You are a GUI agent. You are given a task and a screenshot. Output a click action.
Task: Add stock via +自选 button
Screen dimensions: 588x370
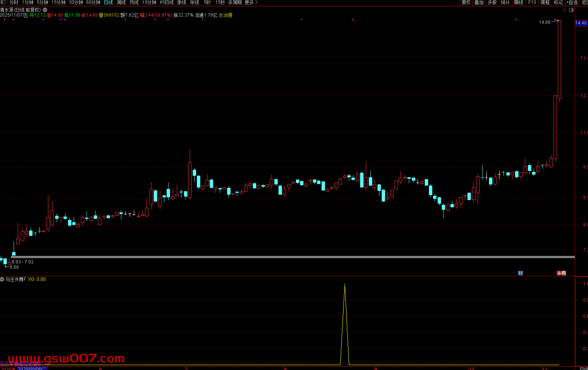(x=572, y=3)
